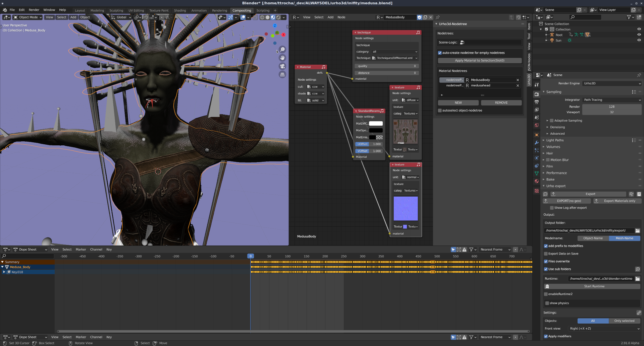
Task: Collapse the Urho export panel
Action: coord(556,186)
